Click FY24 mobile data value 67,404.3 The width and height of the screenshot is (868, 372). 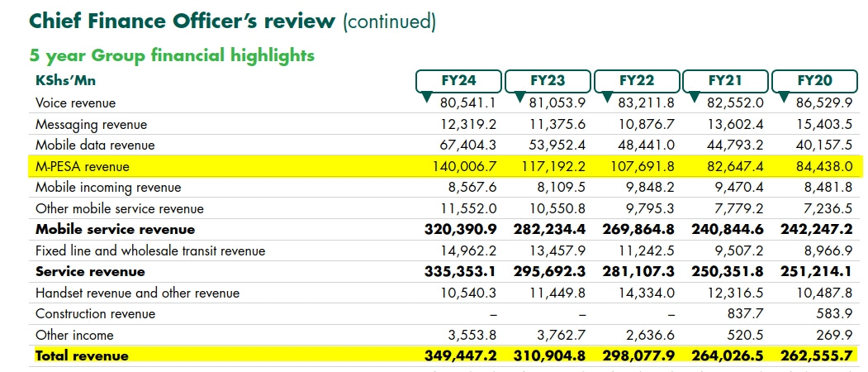pyautogui.click(x=468, y=145)
